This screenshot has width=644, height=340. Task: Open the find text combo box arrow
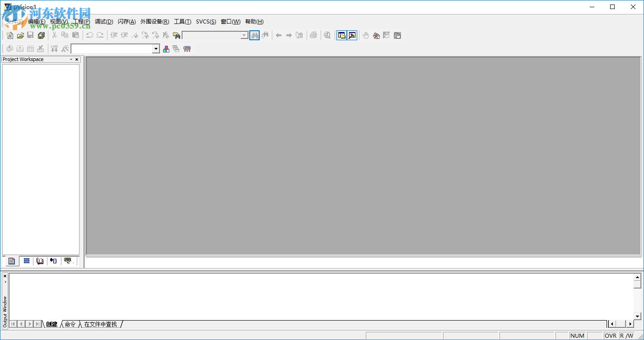[244, 35]
